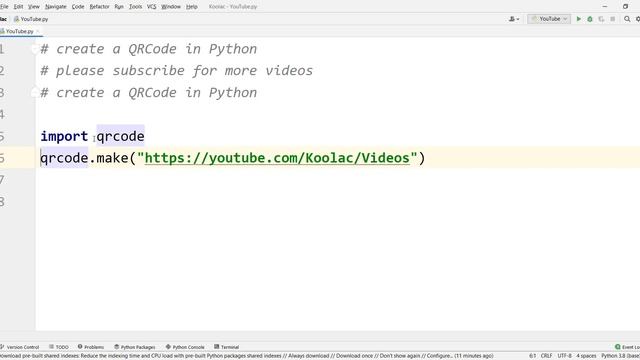Open the Problems tool window
The height and width of the screenshot is (360, 640).
91,347
